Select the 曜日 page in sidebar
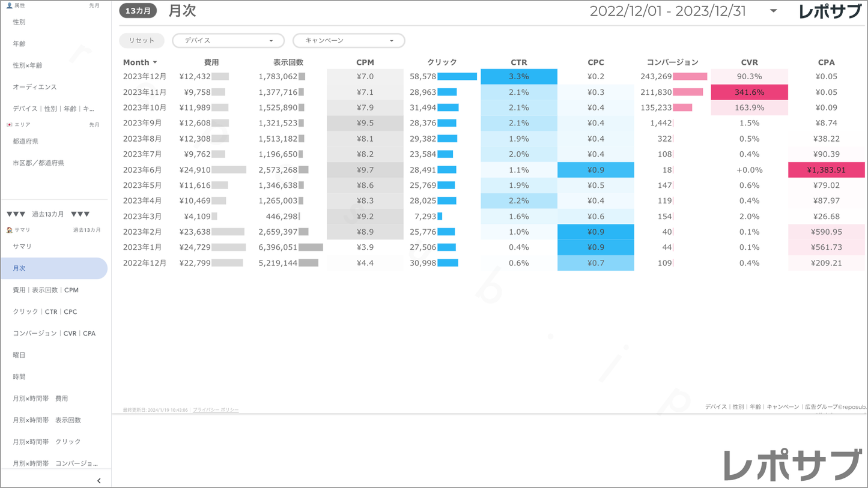The height and width of the screenshot is (488, 868). click(x=19, y=355)
